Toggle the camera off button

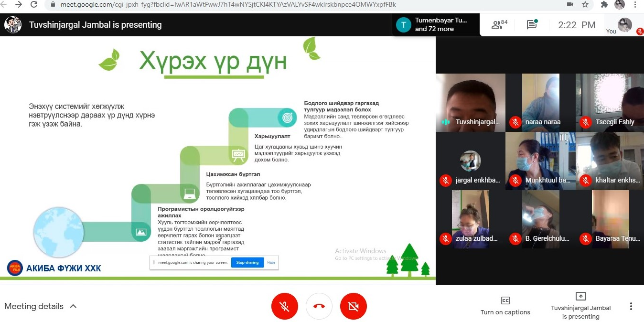pos(354,306)
